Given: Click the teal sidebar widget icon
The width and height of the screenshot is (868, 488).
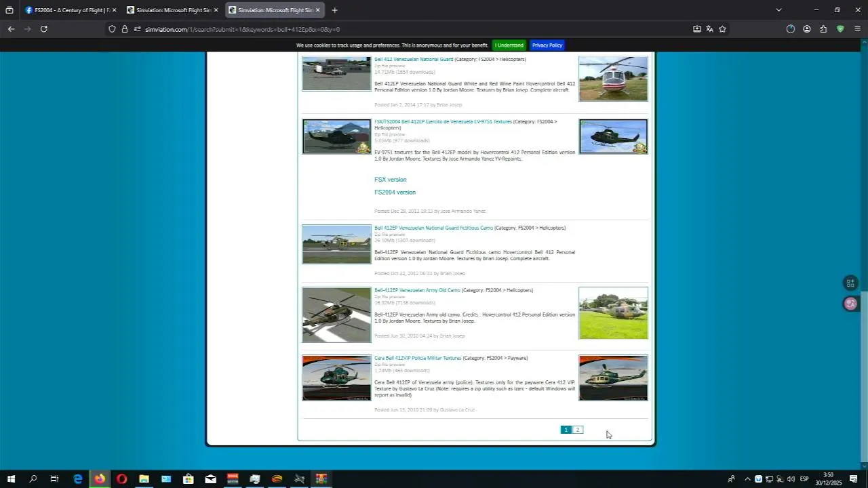Looking at the screenshot, I should 850,283.
